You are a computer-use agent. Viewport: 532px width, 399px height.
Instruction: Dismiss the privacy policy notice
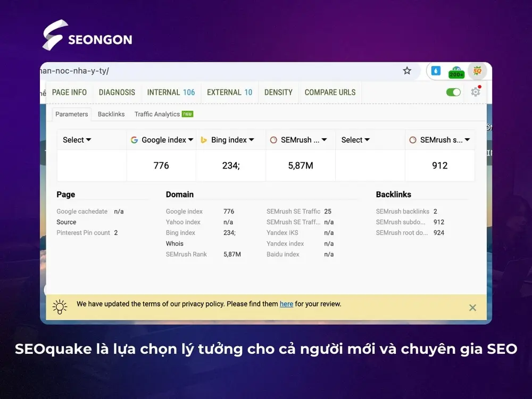472,307
